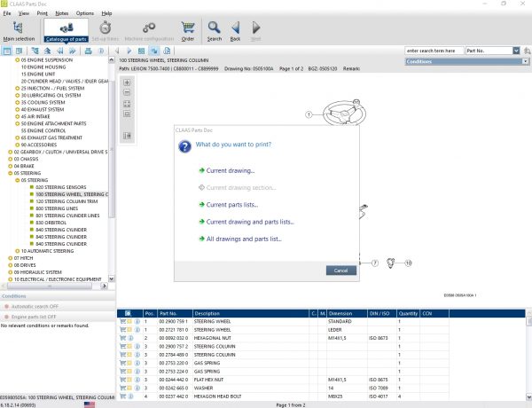Click the enter search term input field
The width and height of the screenshot is (532, 408).
432,51
